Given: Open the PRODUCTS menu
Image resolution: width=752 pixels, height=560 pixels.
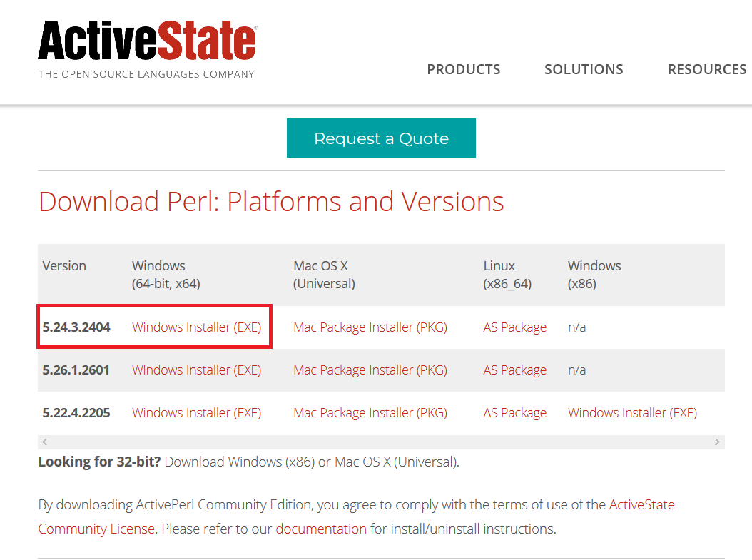Looking at the screenshot, I should click(463, 69).
